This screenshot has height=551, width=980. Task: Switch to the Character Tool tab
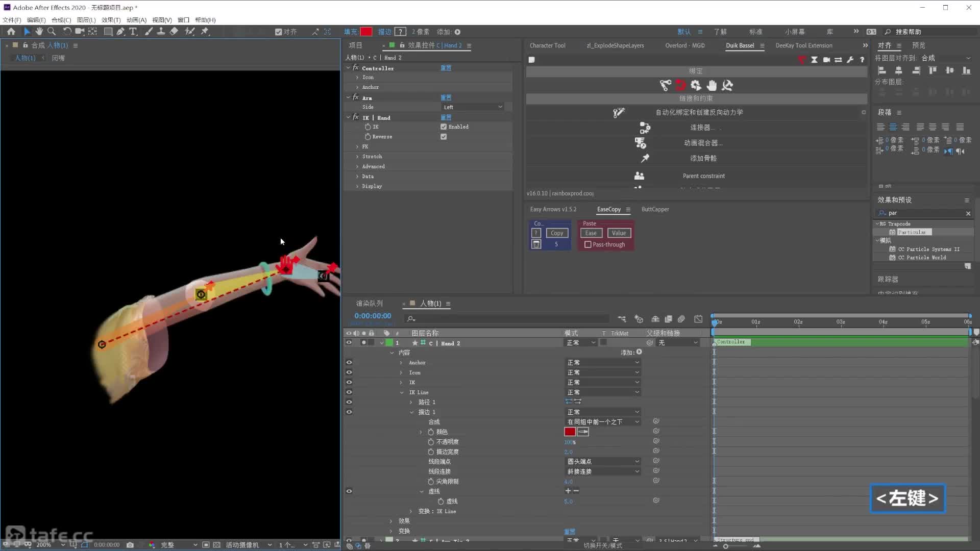click(x=548, y=45)
